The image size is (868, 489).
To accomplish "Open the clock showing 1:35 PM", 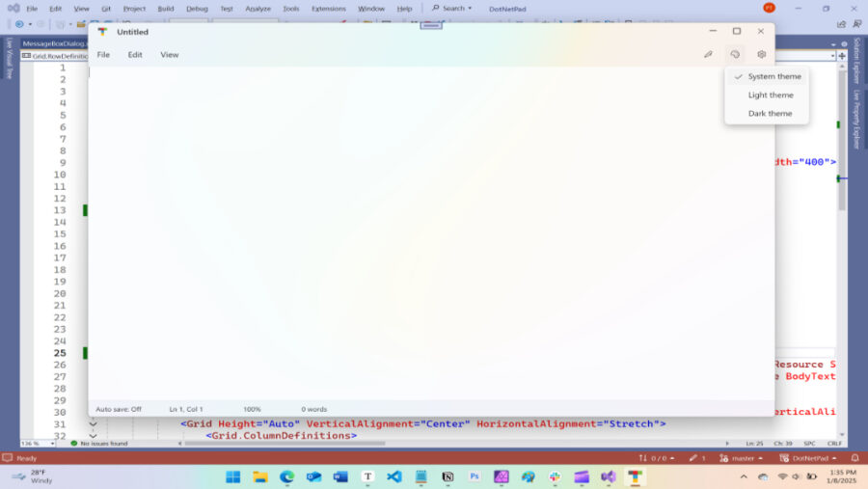I will click(843, 476).
